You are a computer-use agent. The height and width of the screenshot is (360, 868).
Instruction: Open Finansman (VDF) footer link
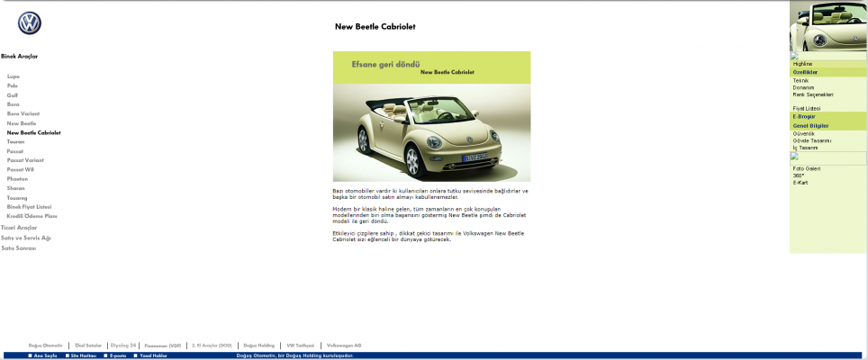[x=163, y=346]
